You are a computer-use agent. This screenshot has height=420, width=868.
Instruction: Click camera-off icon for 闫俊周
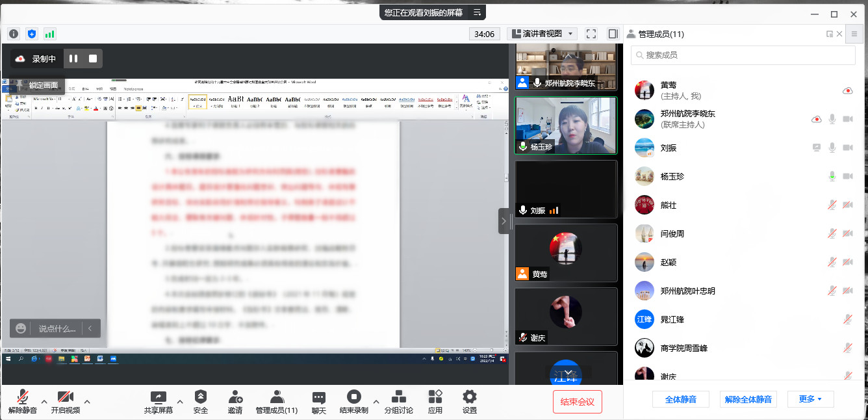click(x=847, y=233)
